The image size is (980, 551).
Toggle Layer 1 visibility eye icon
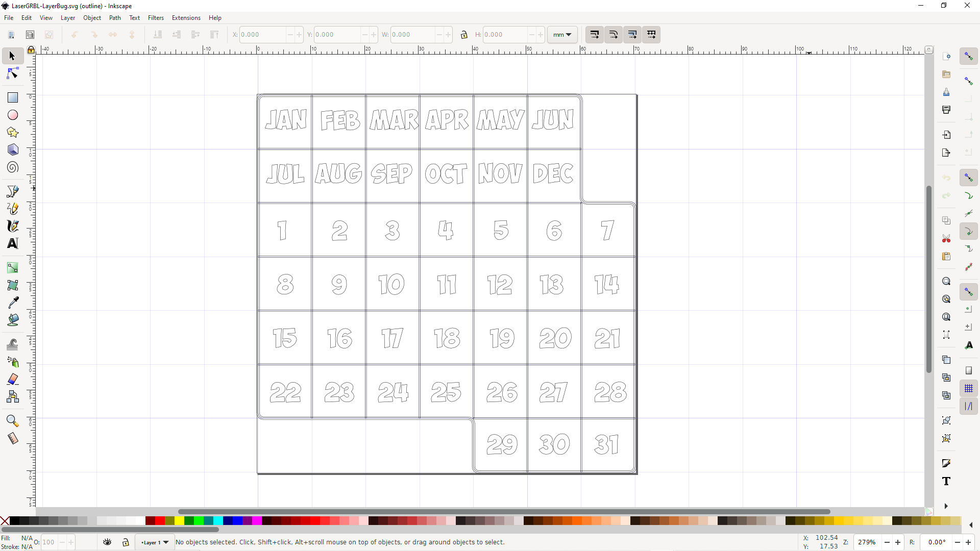pyautogui.click(x=107, y=542)
